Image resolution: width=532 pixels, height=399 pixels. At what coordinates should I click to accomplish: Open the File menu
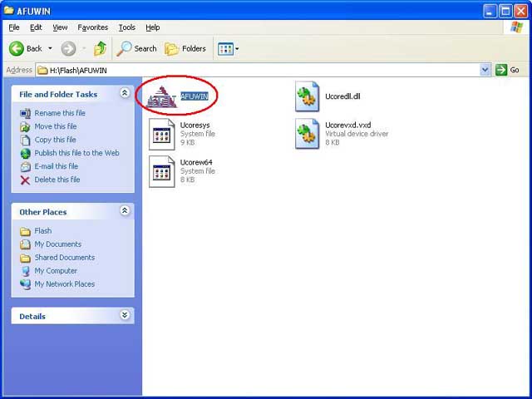[14, 27]
